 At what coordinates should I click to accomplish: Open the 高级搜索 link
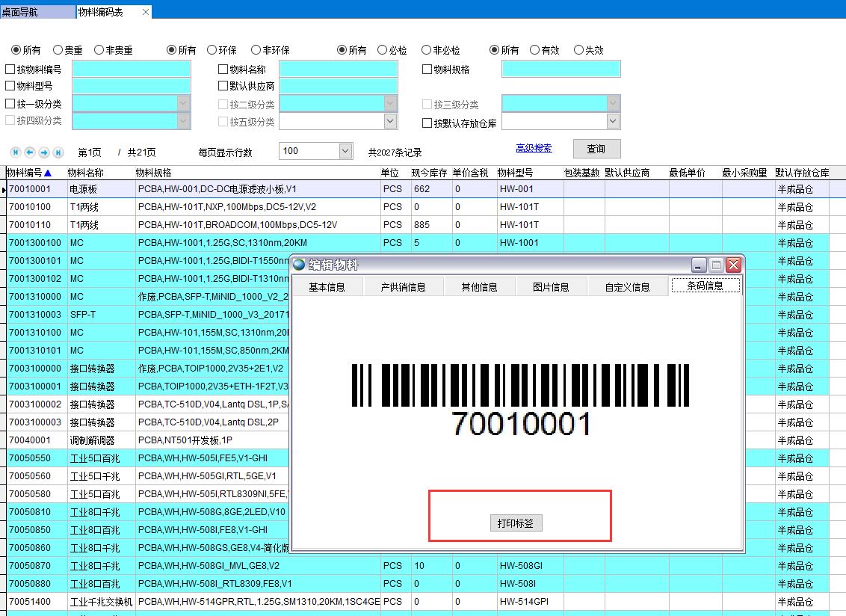click(534, 148)
